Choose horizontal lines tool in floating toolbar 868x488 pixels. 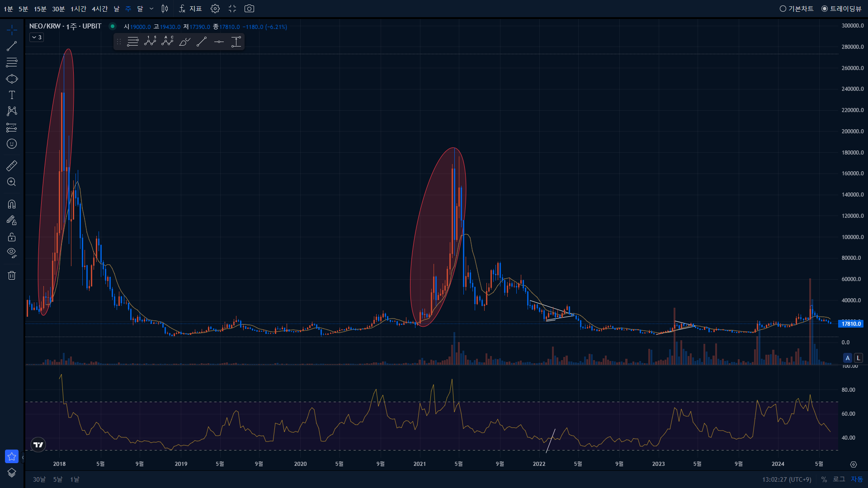pos(132,42)
